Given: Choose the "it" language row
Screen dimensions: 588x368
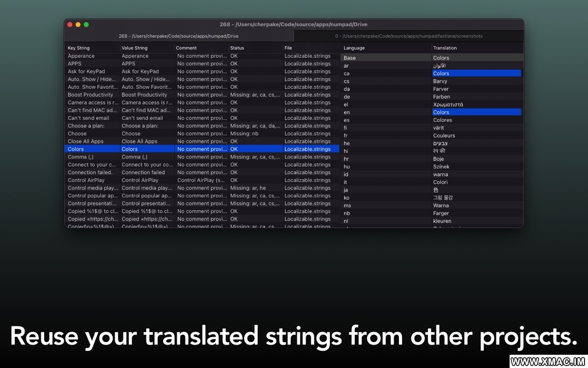Looking at the screenshot, I should pos(346,182).
